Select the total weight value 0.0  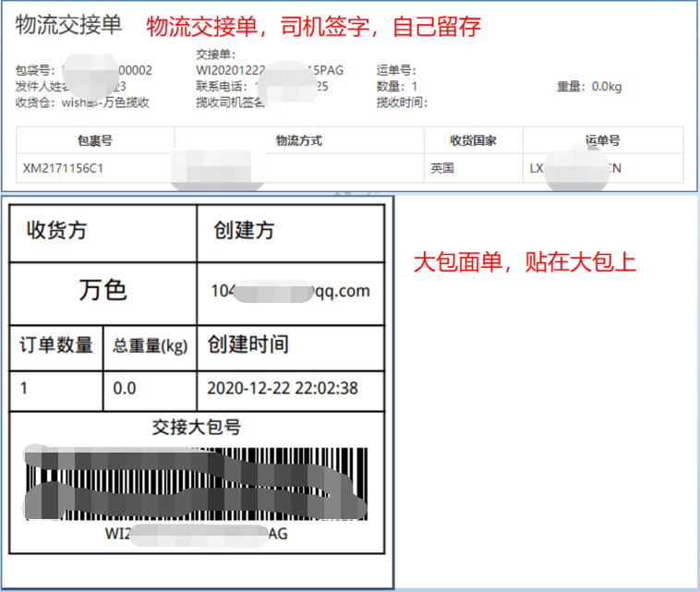pyautogui.click(x=125, y=388)
